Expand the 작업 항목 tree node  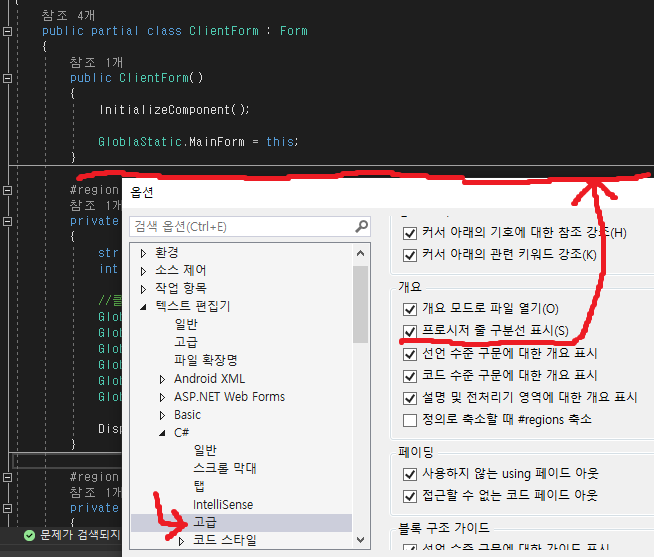click(143, 289)
